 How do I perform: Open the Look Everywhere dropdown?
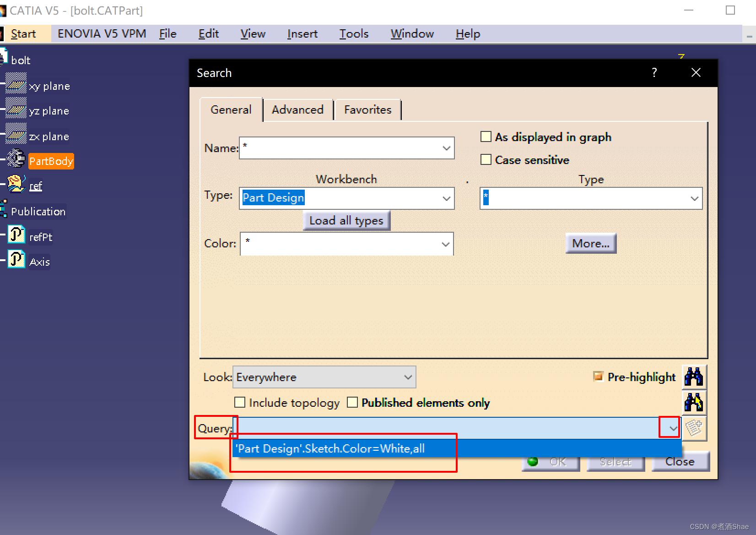(408, 377)
